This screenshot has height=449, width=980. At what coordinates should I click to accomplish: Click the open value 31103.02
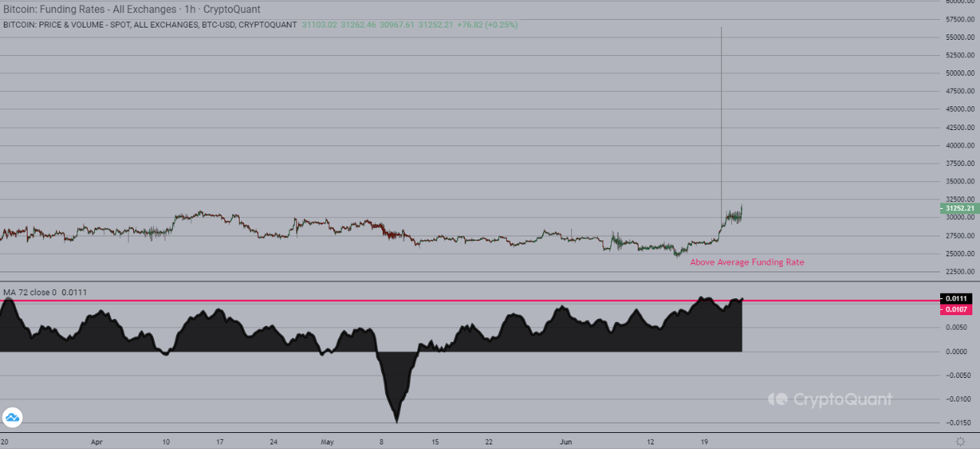click(319, 24)
